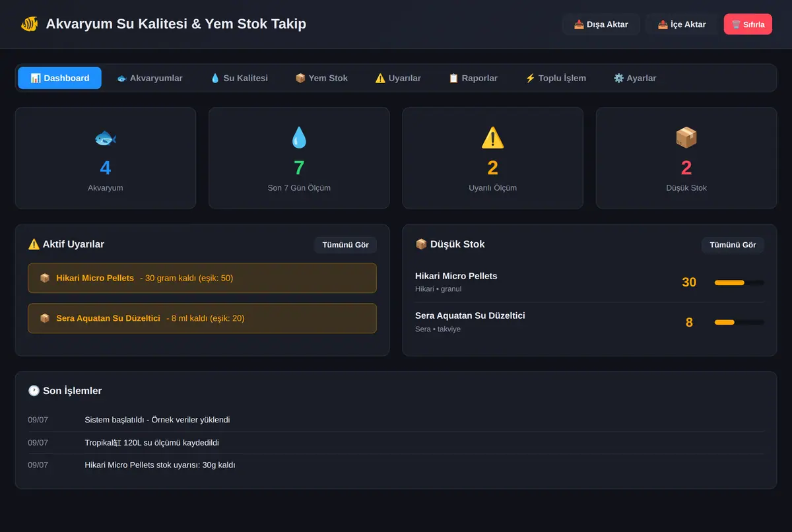Click the box icon next to Düşük Stok panel heading
Screen dimensions: 792x532
[x=421, y=244]
